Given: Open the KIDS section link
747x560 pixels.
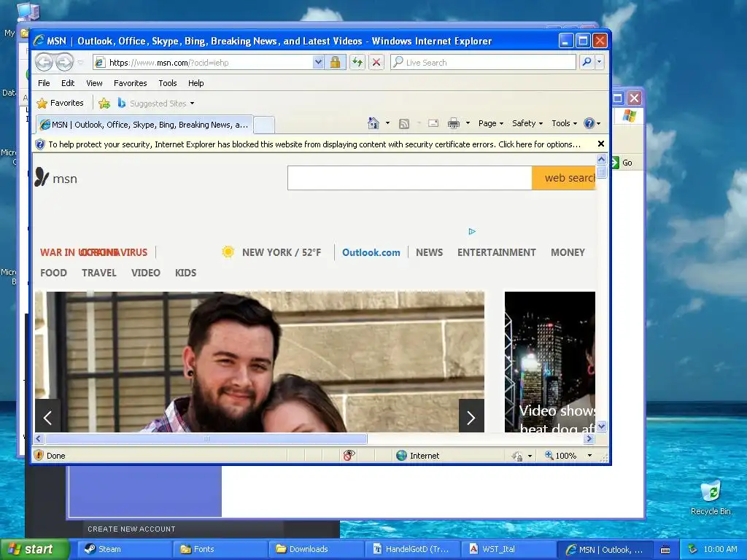Looking at the screenshot, I should tap(185, 273).
